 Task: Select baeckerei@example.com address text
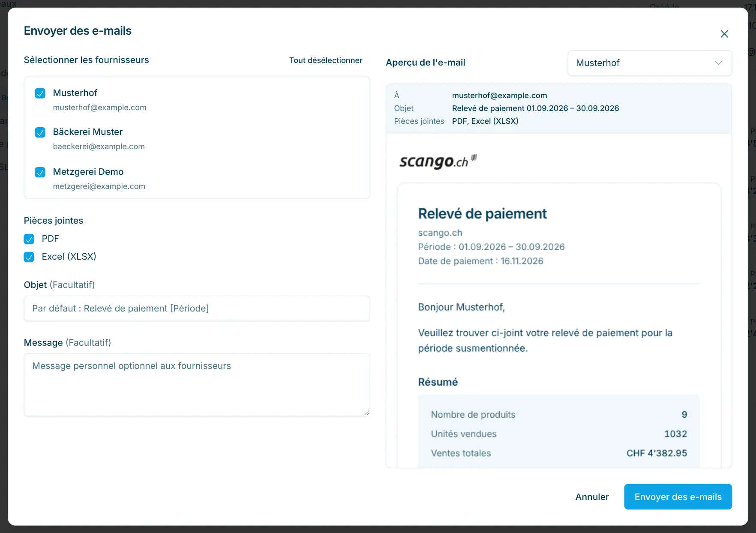coord(99,147)
